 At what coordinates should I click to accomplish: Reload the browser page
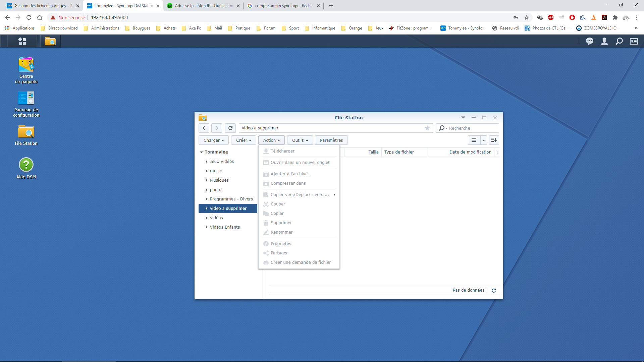click(x=29, y=17)
